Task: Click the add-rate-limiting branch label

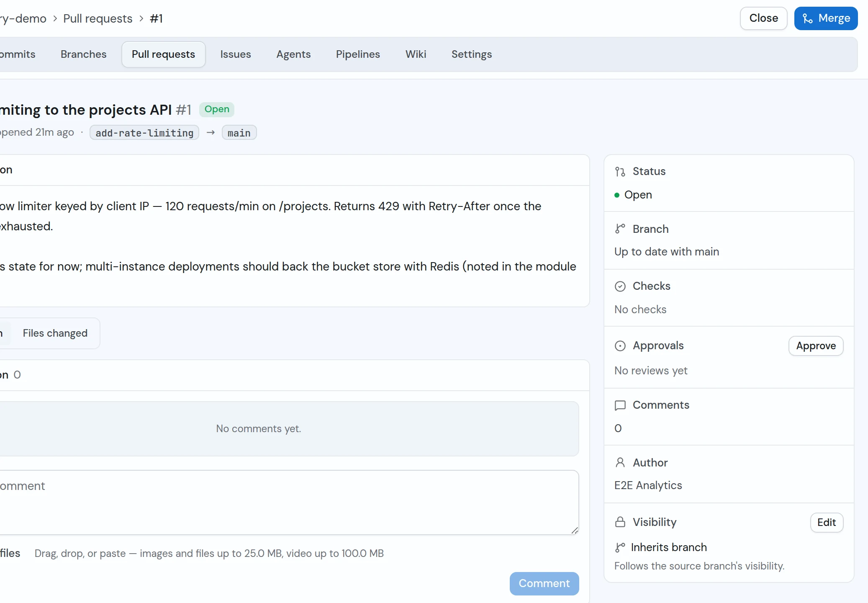Action: [144, 133]
